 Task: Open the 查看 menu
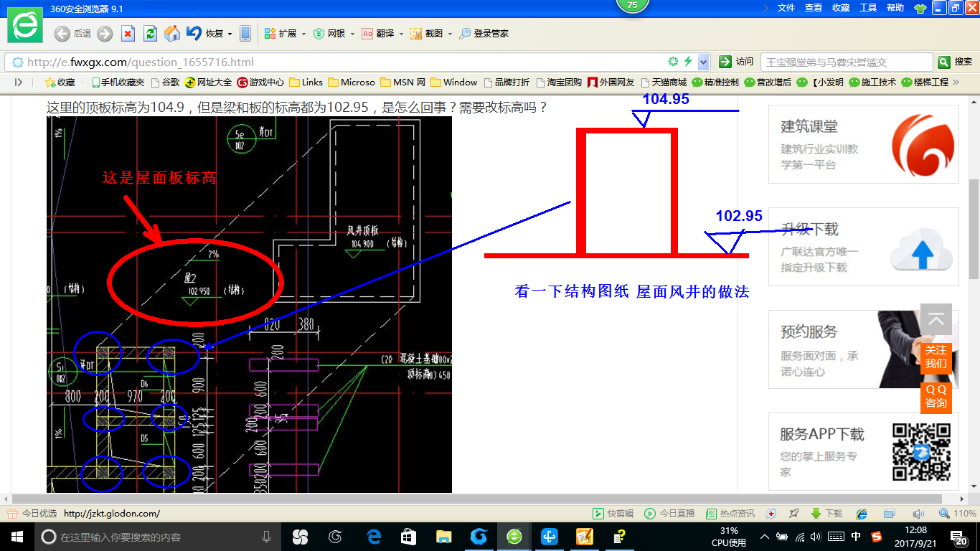click(814, 8)
